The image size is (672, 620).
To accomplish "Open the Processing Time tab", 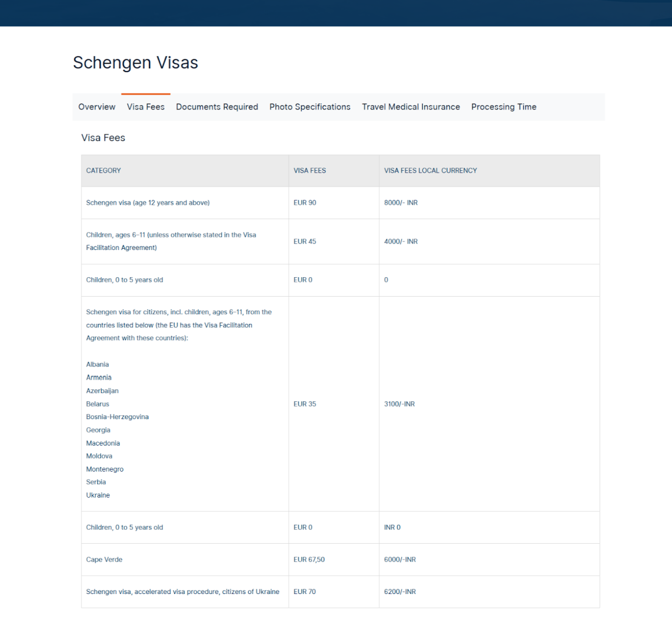I will tap(504, 107).
